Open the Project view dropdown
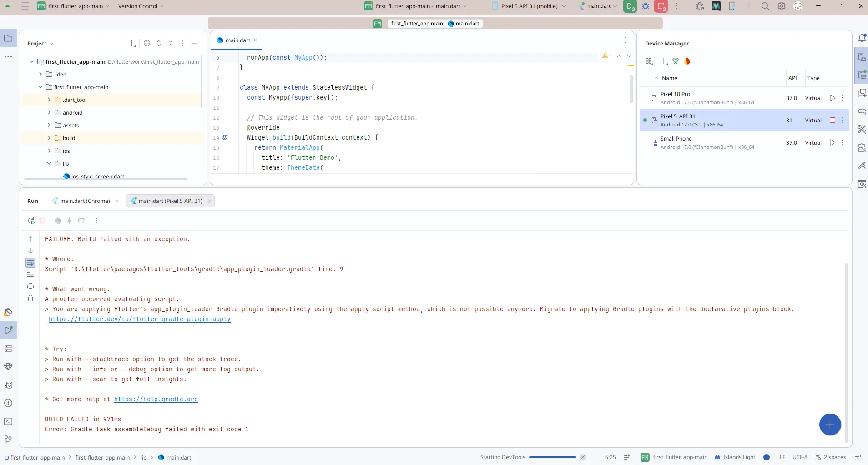 click(x=40, y=44)
